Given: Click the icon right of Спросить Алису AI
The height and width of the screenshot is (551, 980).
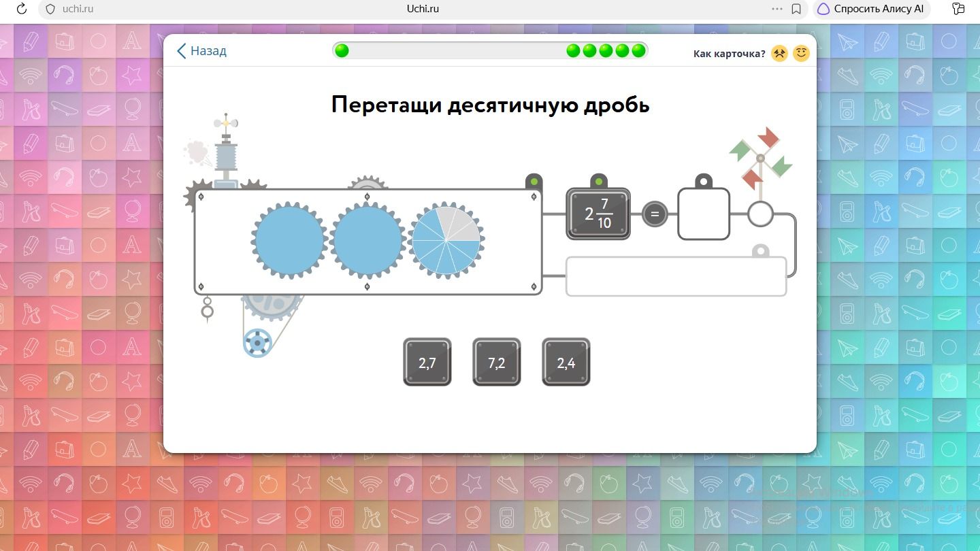Looking at the screenshot, I should click(958, 9).
